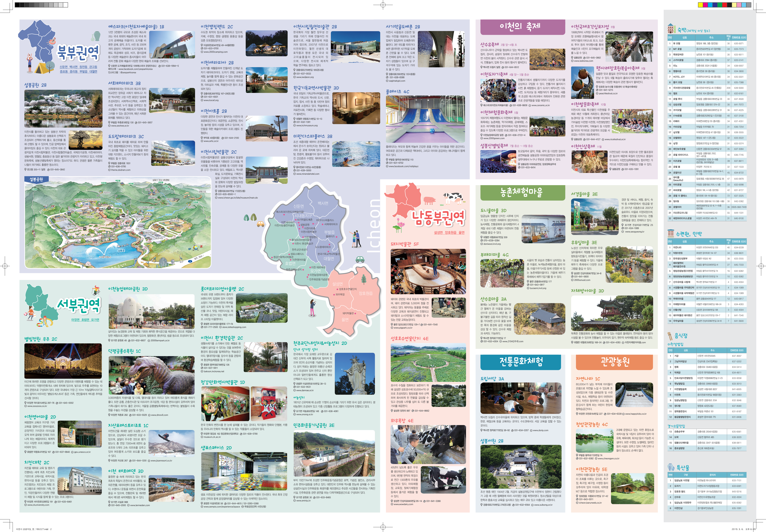Click 백사면 label on the district map
The image size is (766, 532).
323,203
